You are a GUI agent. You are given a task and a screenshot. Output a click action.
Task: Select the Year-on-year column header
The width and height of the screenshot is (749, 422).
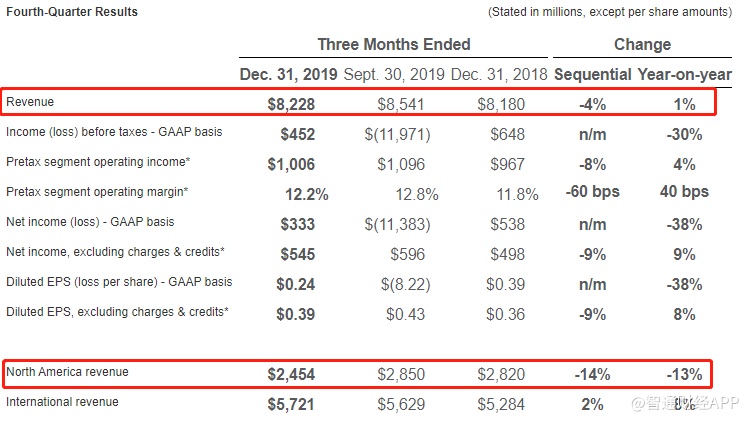click(684, 74)
